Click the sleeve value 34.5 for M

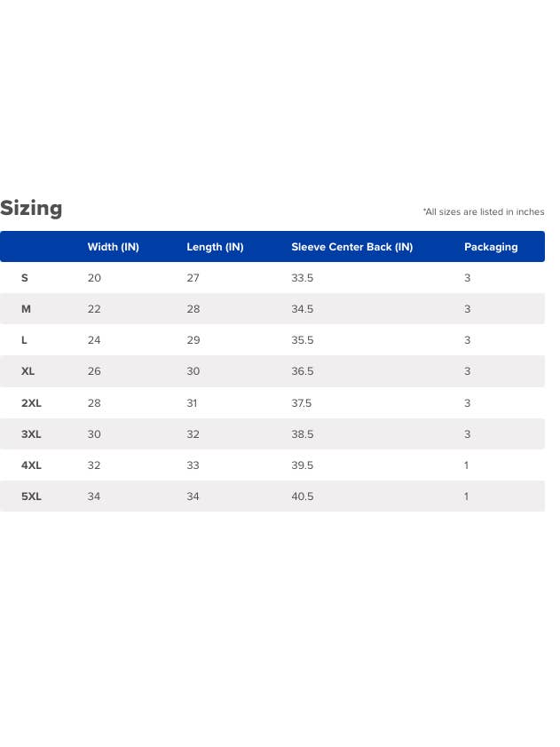point(302,309)
